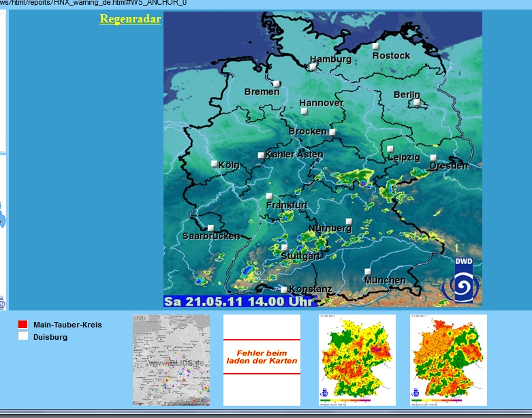Click the 'Fehler beim laden der Karten' panel
The height and width of the screenshot is (418, 532).
[262, 360]
